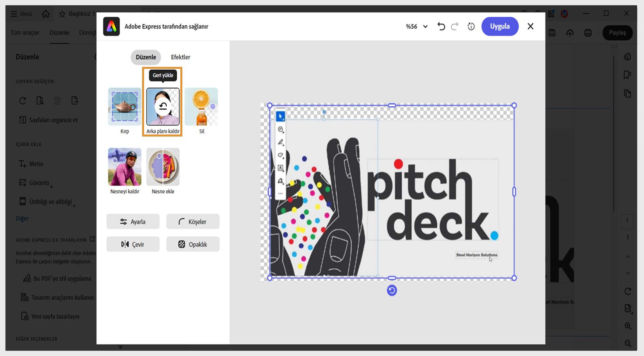Click the cloud upload icon in Acrobat
Viewport: 644px width, 356px height.
pyautogui.click(x=570, y=33)
